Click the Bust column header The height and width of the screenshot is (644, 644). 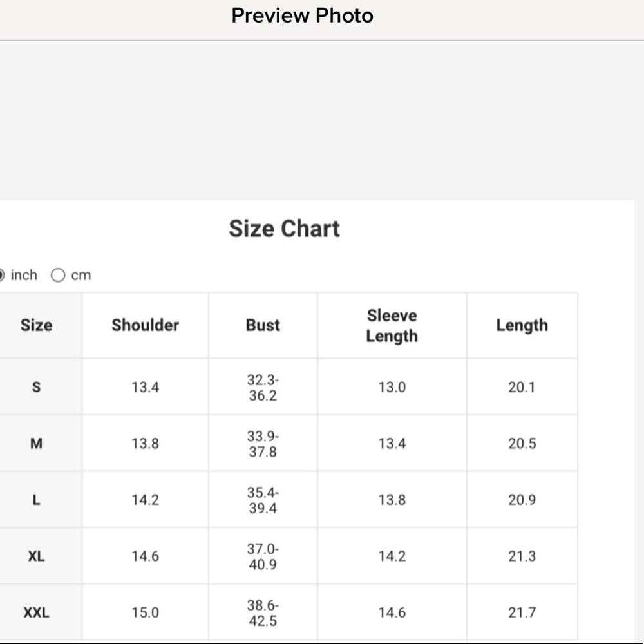point(263,325)
